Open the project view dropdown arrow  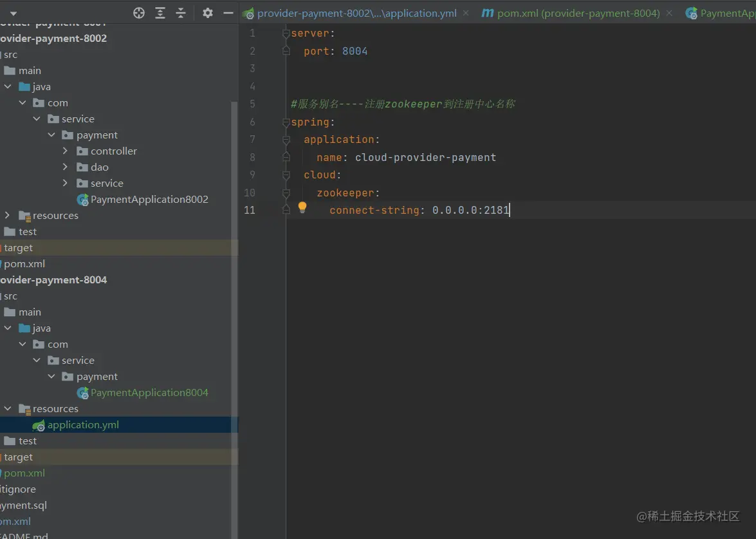tap(14, 13)
